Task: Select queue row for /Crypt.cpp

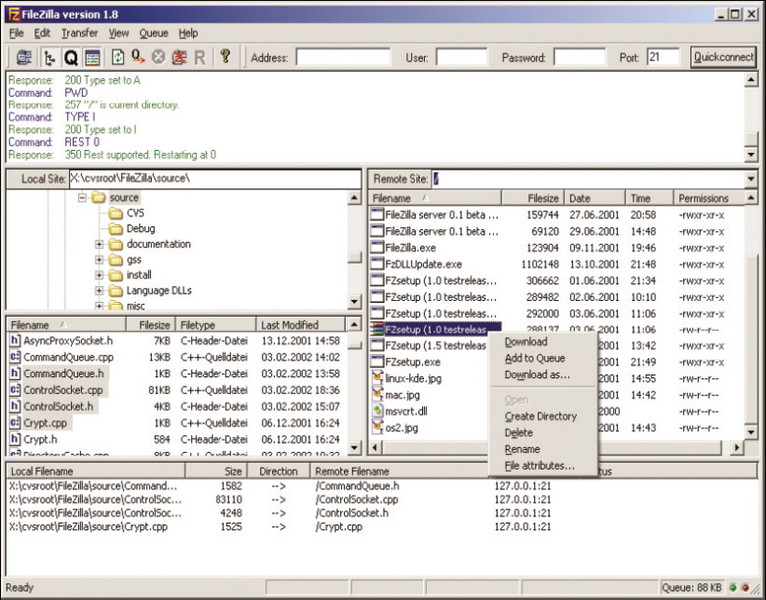Action: point(280,527)
